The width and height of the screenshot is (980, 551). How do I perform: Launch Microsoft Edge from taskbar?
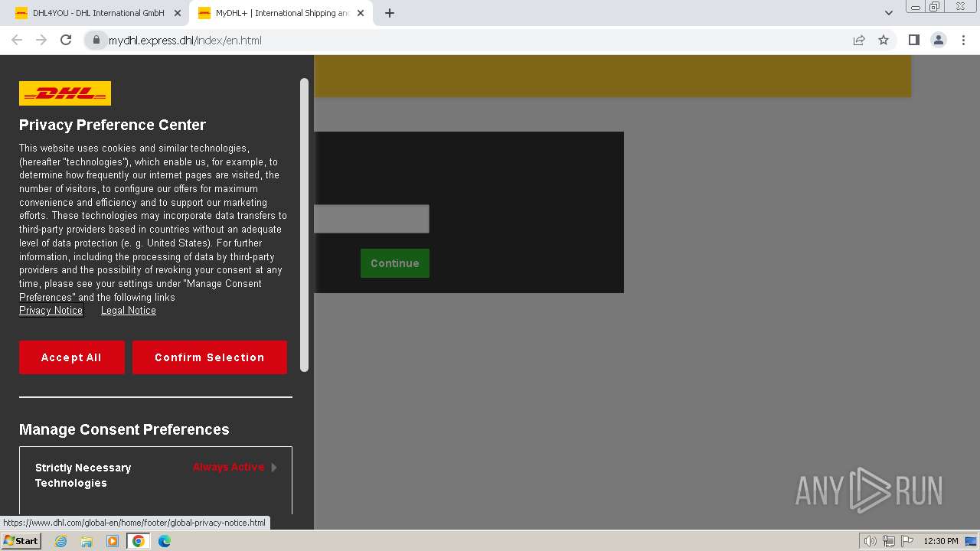[165, 541]
